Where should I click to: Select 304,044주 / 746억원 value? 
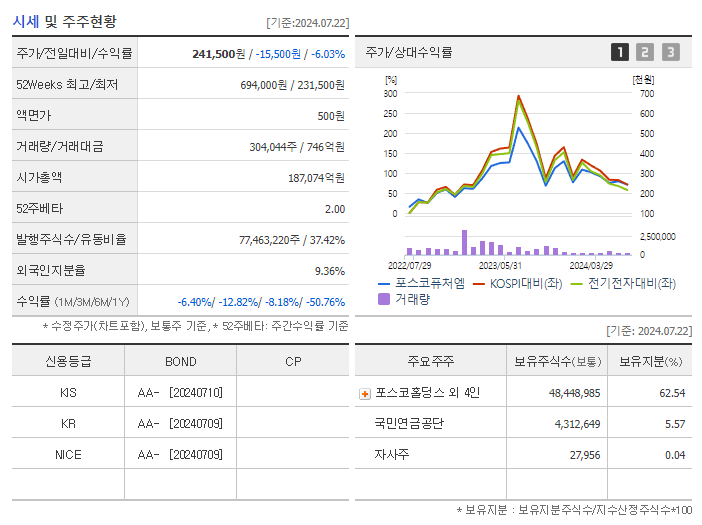click(297, 147)
